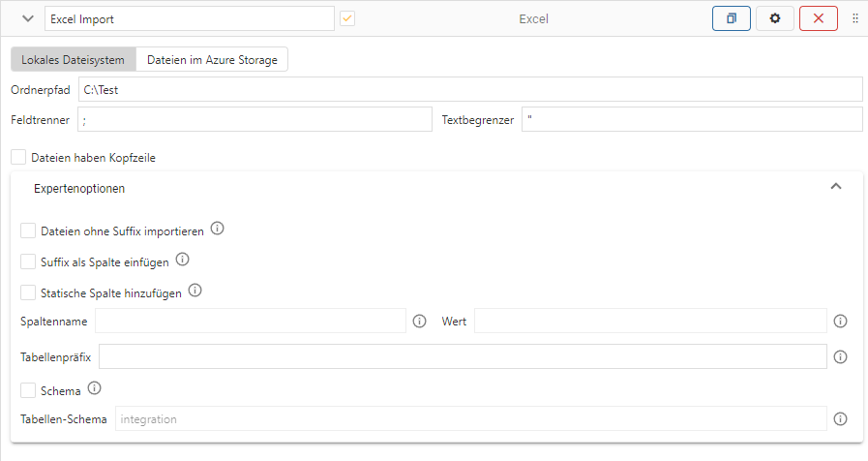
Task: Click info icon next to Suffix als Spalte einfügen
Action: tap(182, 261)
